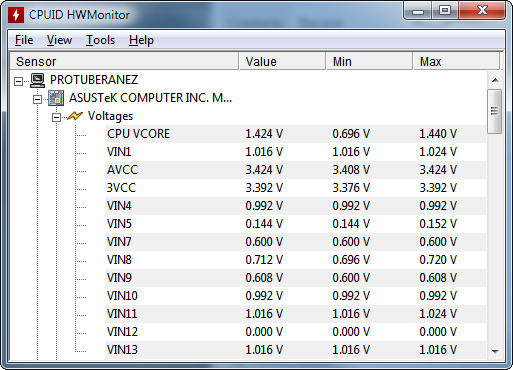The width and height of the screenshot is (513, 370).
Task: Open the Tools menu
Action: (x=100, y=40)
